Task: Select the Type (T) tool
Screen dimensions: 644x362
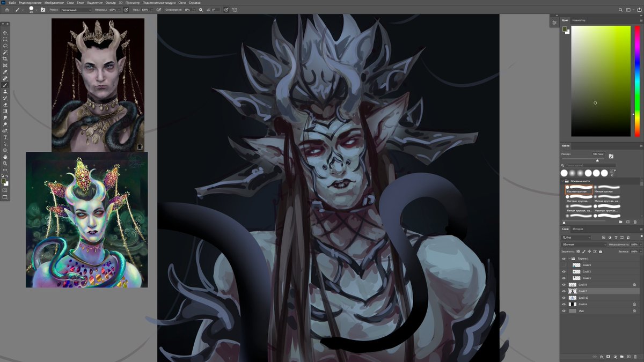Action: [5, 137]
